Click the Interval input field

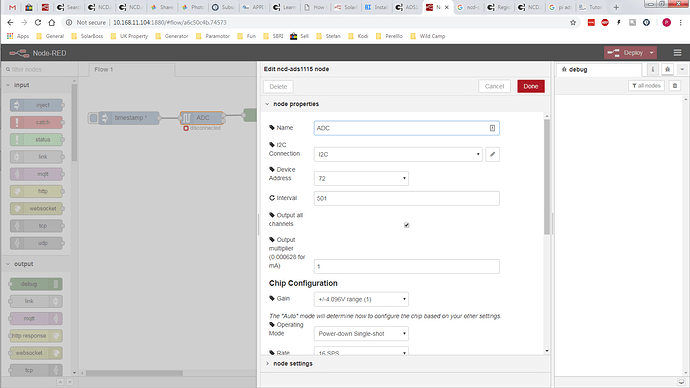click(407, 198)
